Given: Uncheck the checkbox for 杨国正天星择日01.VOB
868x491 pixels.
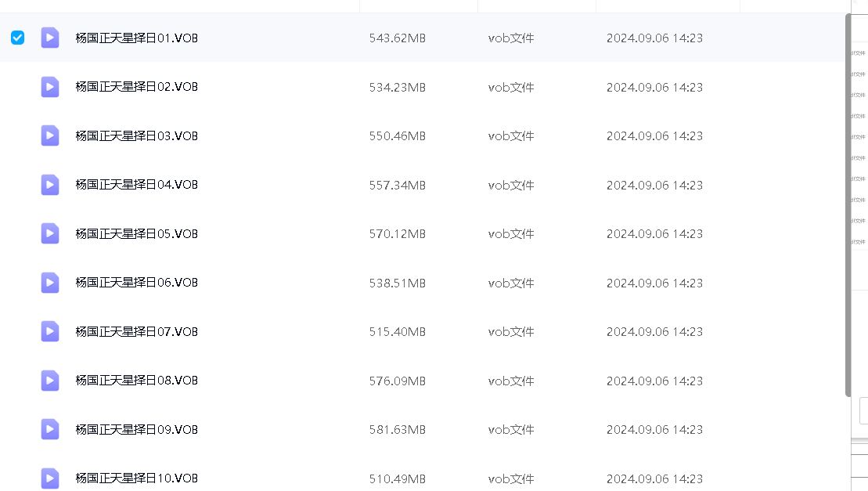Looking at the screenshot, I should (x=17, y=38).
